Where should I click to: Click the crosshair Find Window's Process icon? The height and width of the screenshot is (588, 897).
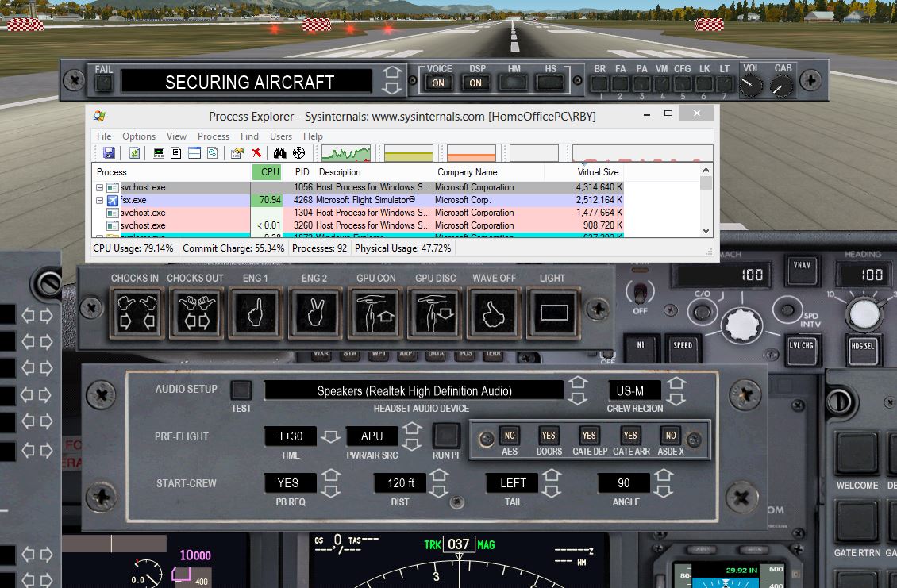(298, 152)
